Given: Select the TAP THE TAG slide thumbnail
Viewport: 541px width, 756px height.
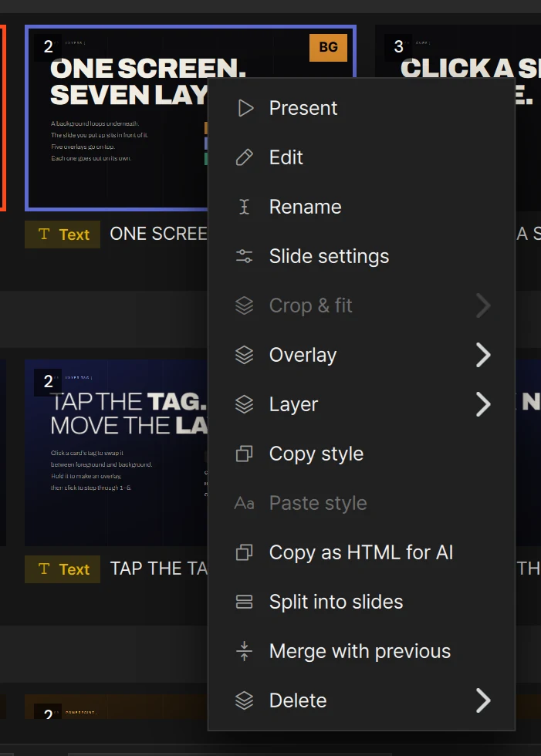Looking at the screenshot, I should (117, 453).
